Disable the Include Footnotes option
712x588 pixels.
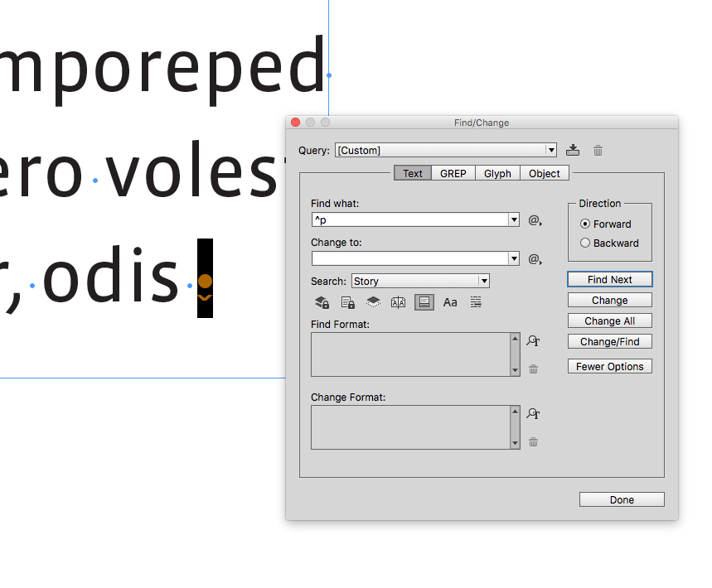tap(424, 302)
